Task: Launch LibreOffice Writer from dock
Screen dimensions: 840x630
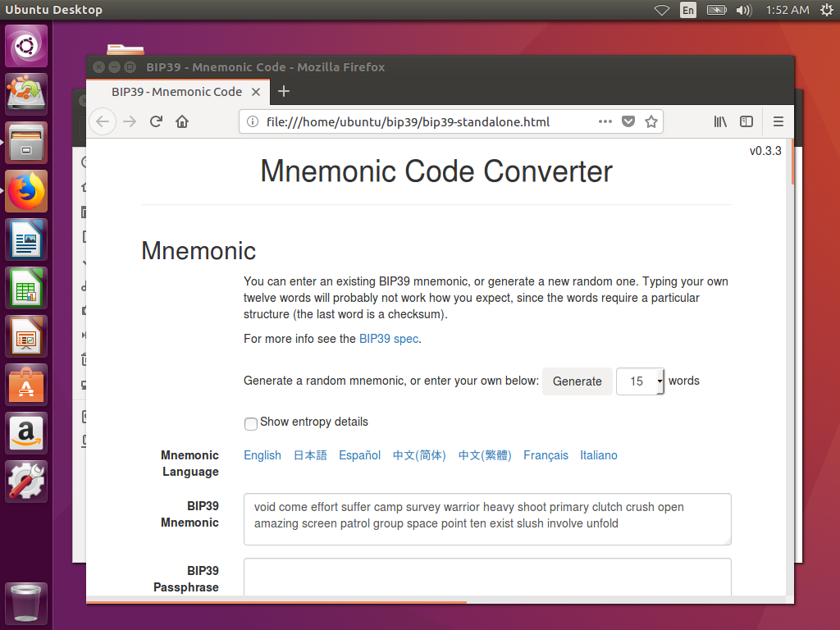Action: pos(27,240)
